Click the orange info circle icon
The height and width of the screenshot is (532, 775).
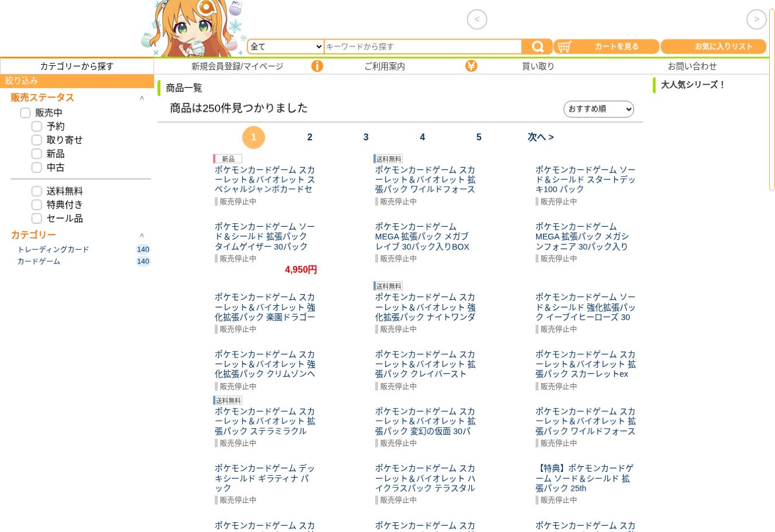click(317, 66)
